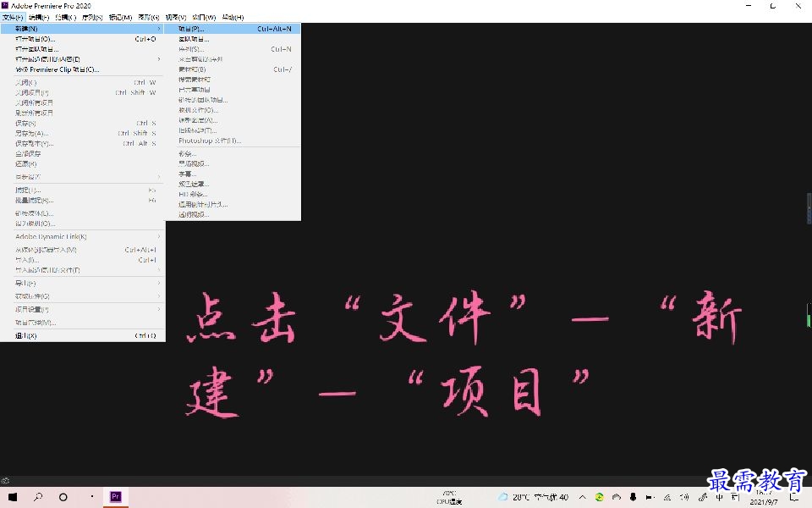This screenshot has height=508, width=812.
Task: Expand the 同步设置 submenu
Action: (83, 177)
